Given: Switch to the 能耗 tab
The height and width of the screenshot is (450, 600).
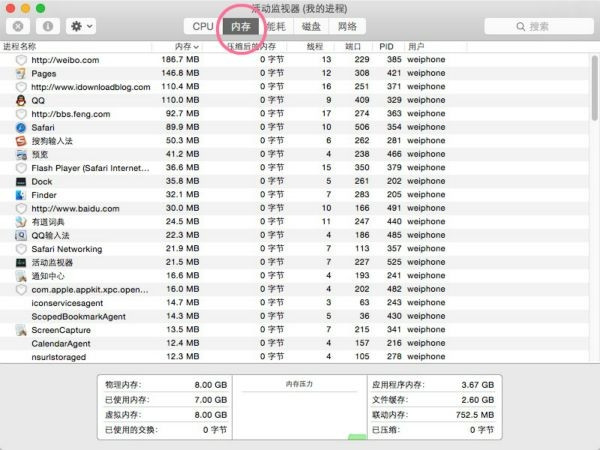Looking at the screenshot, I should tap(276, 26).
